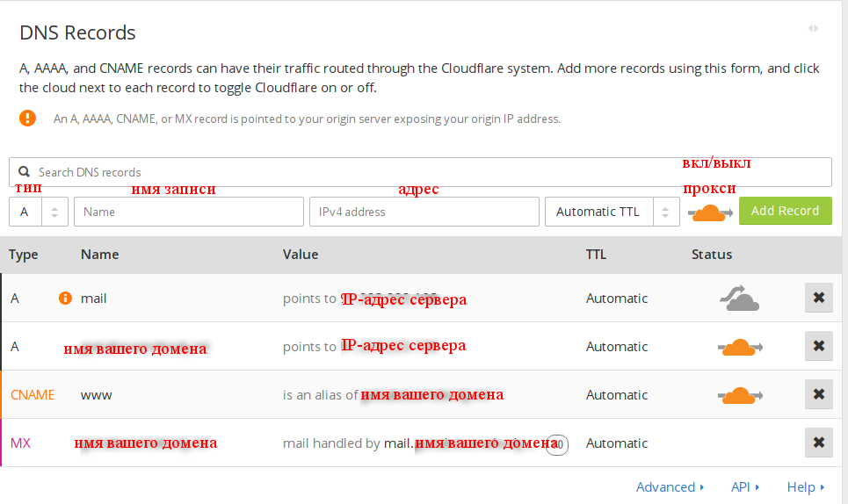Click the TTL value of the mail record

(x=617, y=299)
